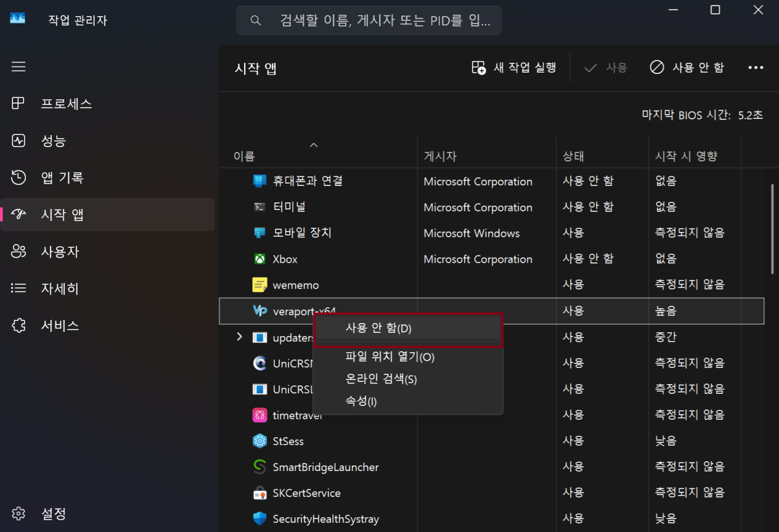Click the magnifier icon in the search box

click(256, 21)
